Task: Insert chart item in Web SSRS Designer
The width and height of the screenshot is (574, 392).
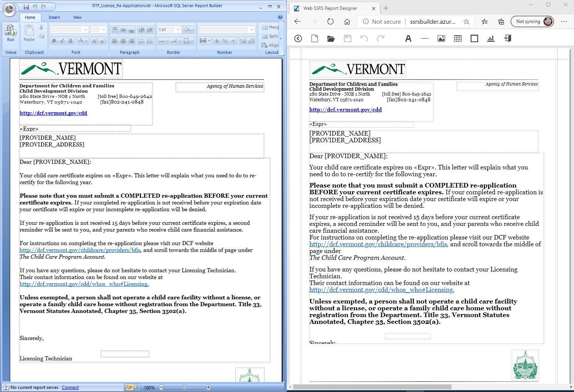Action: 491,38
